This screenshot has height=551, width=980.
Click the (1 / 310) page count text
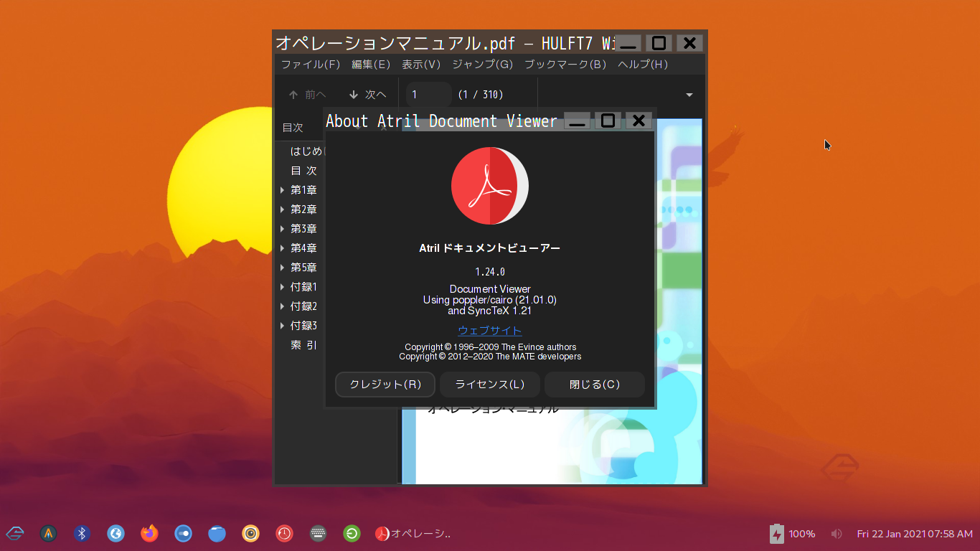click(x=481, y=95)
